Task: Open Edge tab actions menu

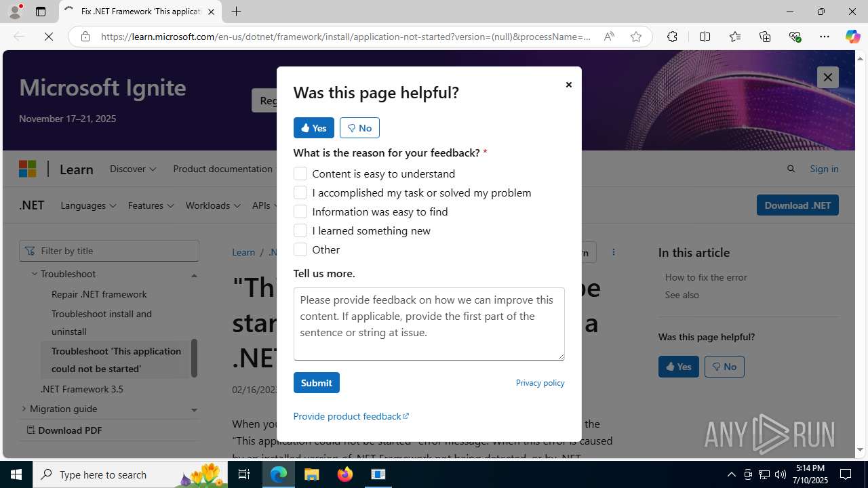Action: coord(41,12)
